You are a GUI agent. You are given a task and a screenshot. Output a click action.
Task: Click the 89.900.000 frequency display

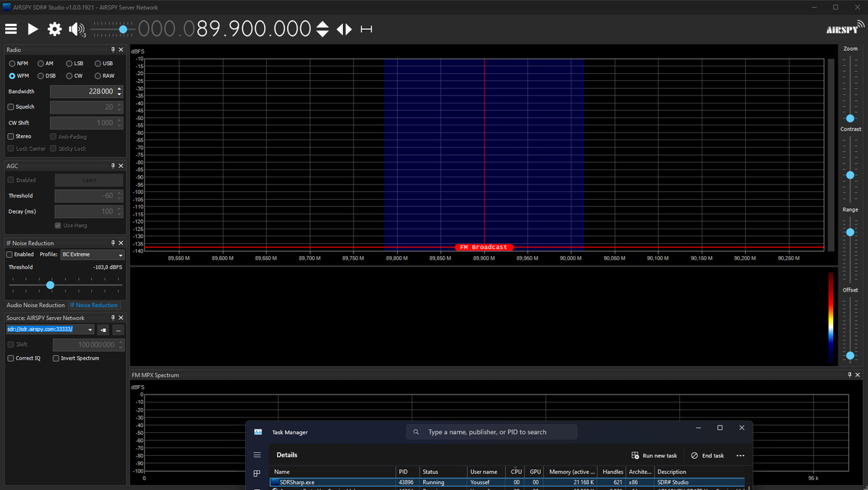(x=224, y=29)
